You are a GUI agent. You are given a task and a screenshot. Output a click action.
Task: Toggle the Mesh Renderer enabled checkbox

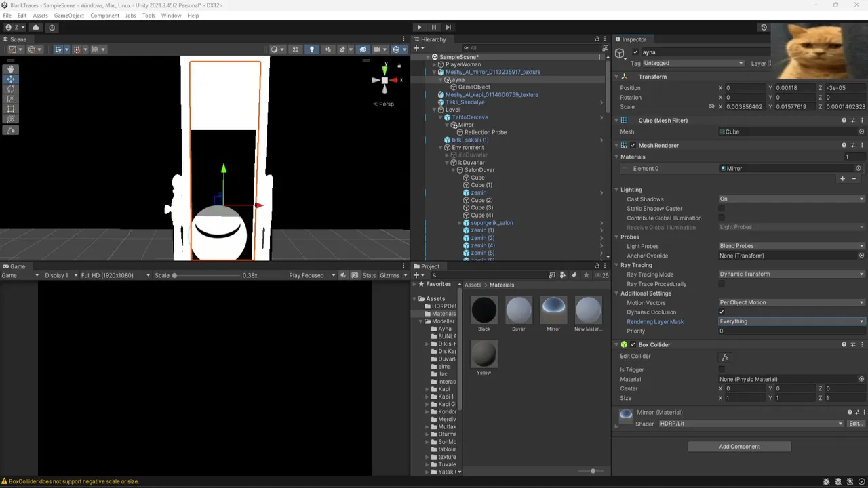tap(633, 145)
